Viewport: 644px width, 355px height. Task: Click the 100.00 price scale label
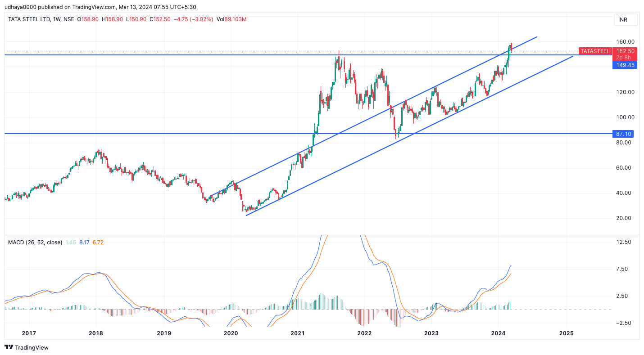[626, 117]
